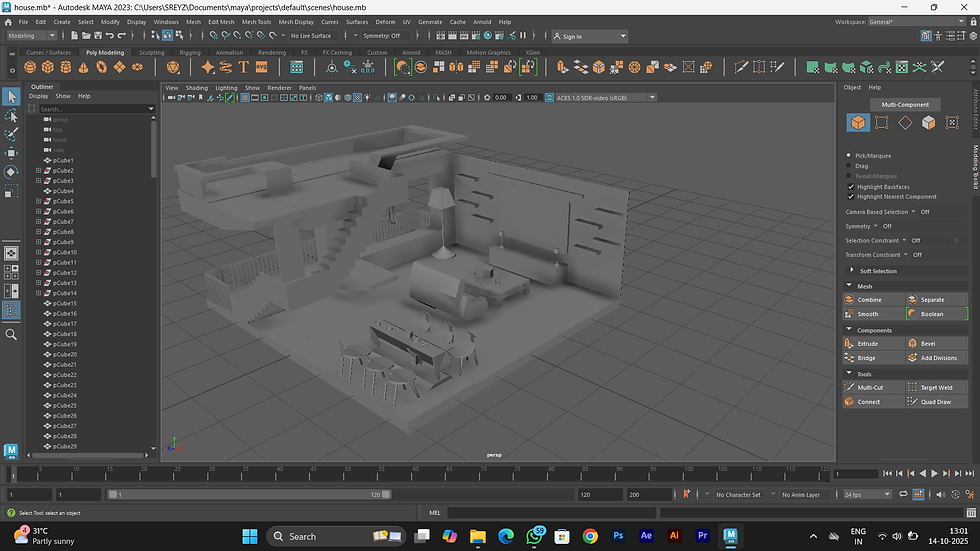The height and width of the screenshot is (551, 980).
Task: Activate the Scale tool in toolbox
Action: (x=11, y=191)
